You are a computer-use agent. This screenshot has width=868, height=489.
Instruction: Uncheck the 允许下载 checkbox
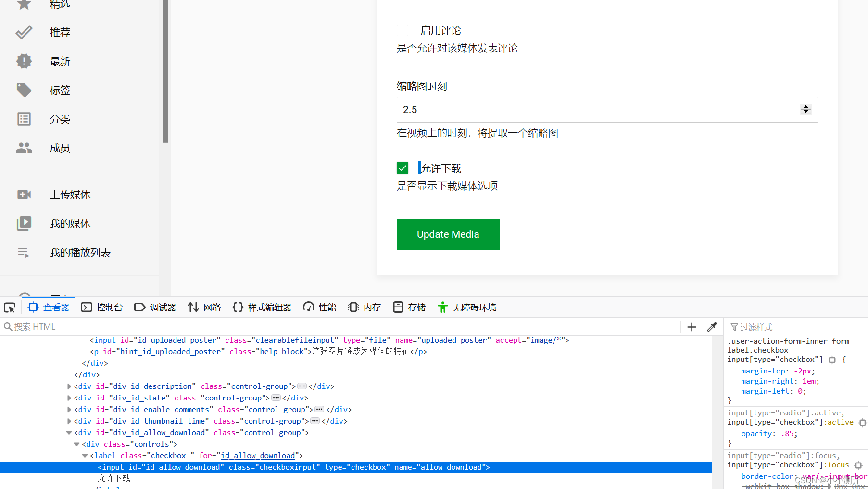click(x=403, y=168)
